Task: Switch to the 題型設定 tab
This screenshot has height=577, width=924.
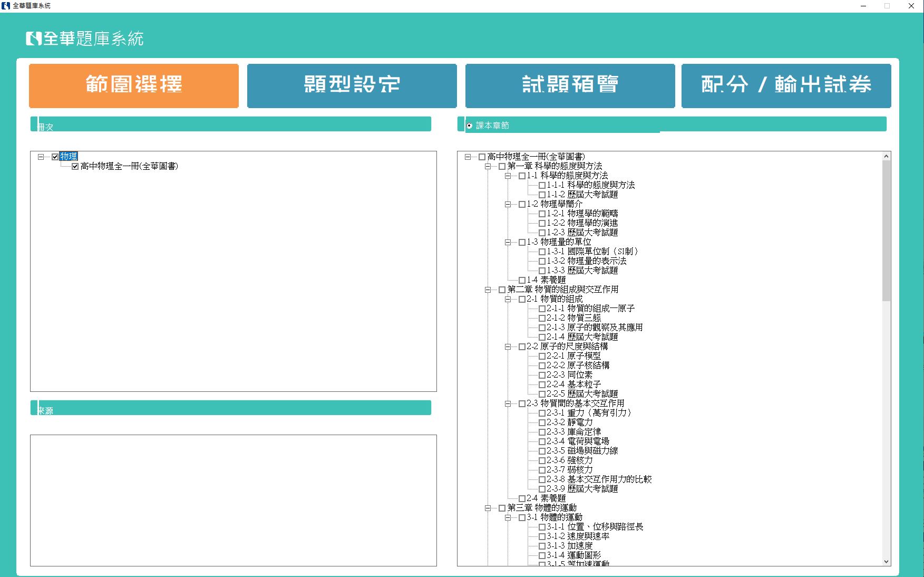Action: [x=352, y=85]
